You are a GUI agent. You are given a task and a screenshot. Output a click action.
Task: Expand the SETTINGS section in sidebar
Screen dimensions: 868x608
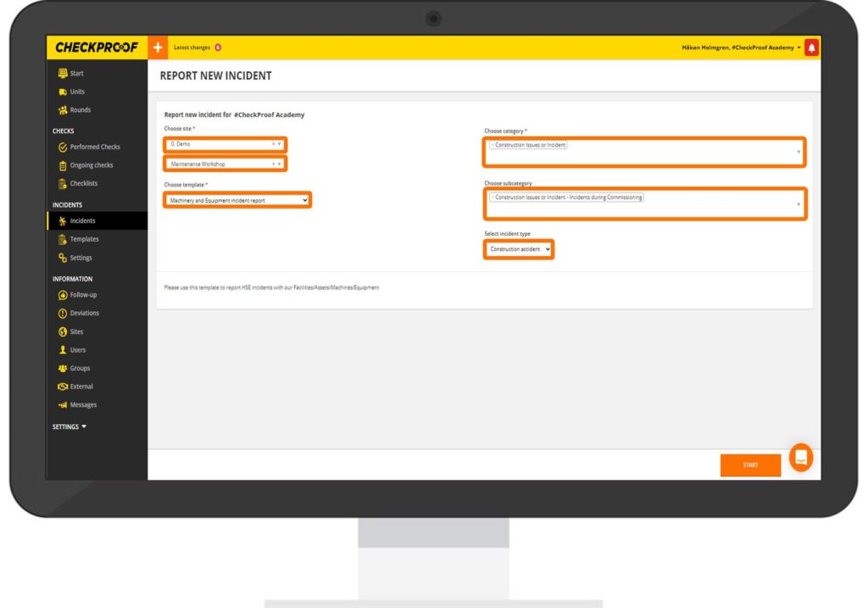coord(70,427)
